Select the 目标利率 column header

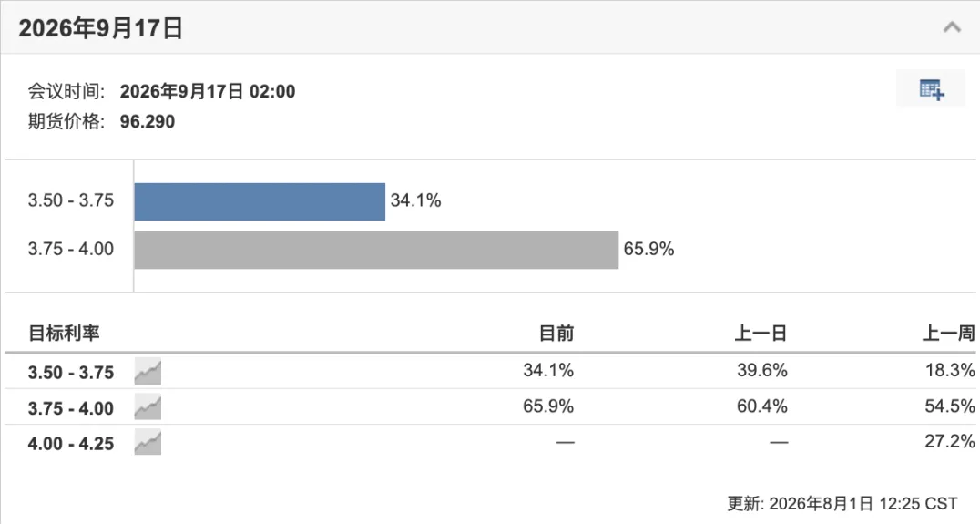(x=64, y=334)
